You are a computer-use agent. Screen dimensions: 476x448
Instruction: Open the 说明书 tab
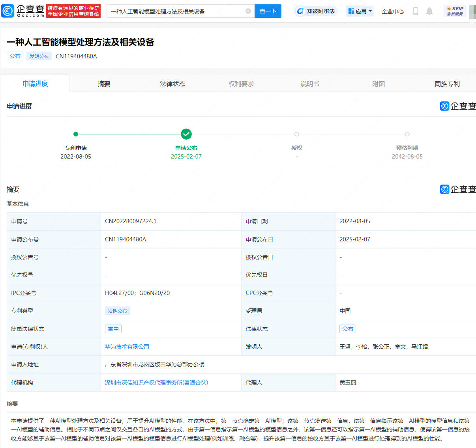[x=310, y=84]
